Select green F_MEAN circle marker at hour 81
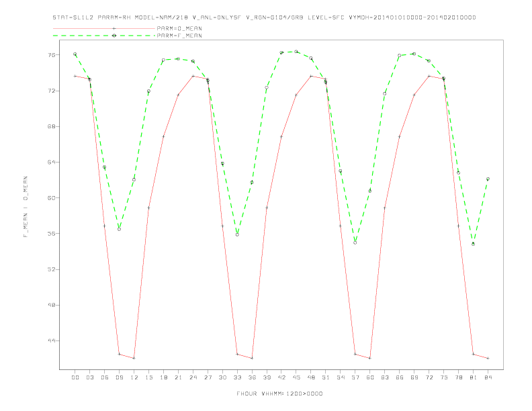This screenshot has height=411, width=532. pos(474,244)
